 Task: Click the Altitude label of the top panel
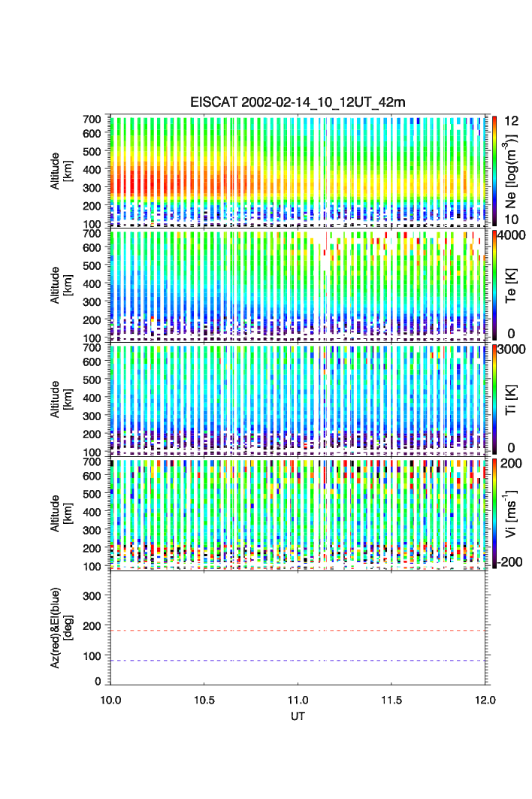coord(59,171)
